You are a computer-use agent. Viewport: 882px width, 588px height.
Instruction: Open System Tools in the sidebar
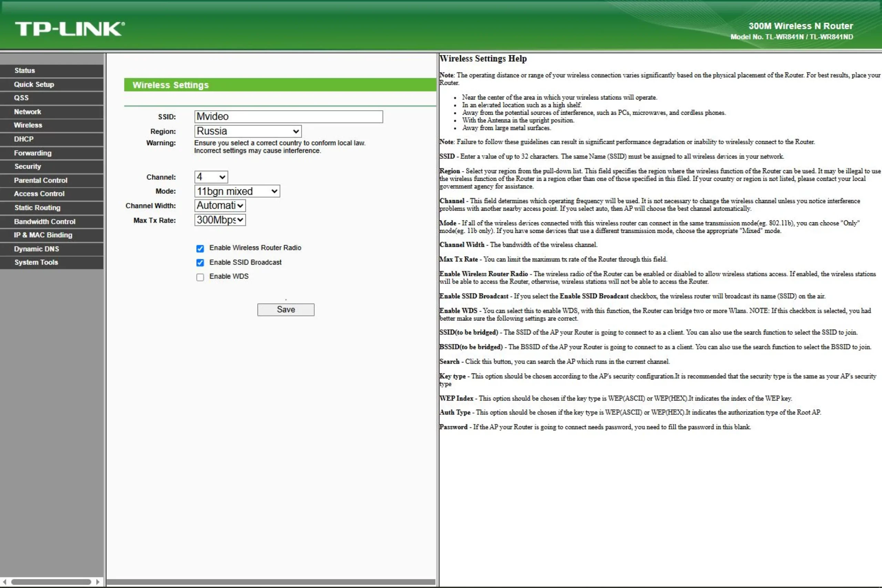[36, 262]
